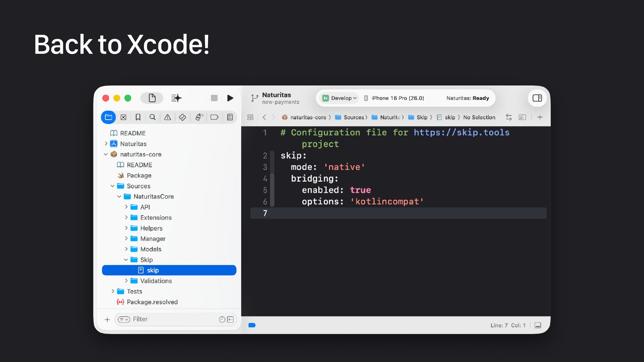Open the Breakpoint navigator icon
This screenshot has width=644, height=362.
(214, 117)
